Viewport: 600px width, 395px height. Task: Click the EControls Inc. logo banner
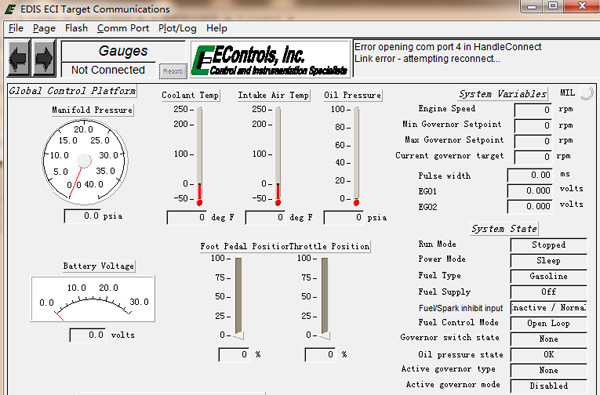point(271,59)
